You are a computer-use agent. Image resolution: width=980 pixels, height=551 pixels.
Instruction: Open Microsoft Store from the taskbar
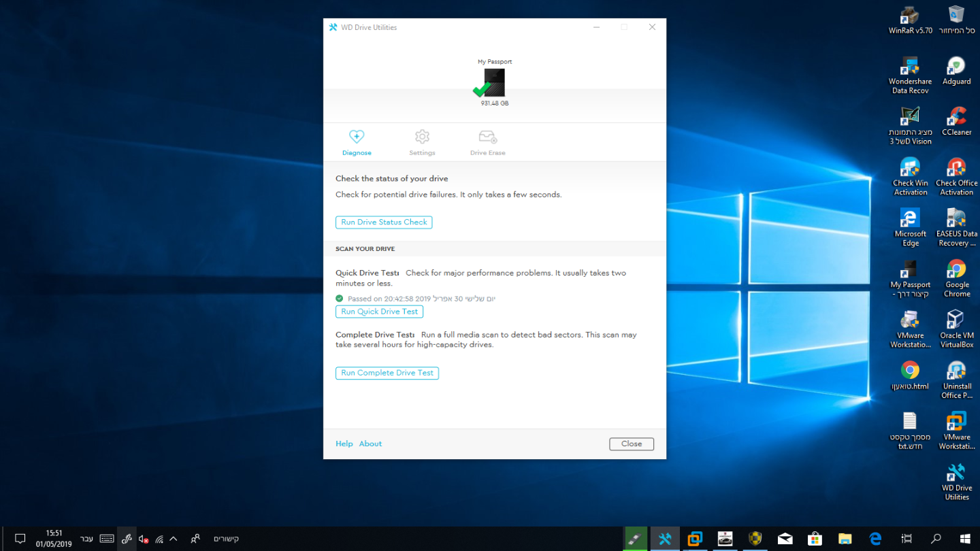[815, 539]
